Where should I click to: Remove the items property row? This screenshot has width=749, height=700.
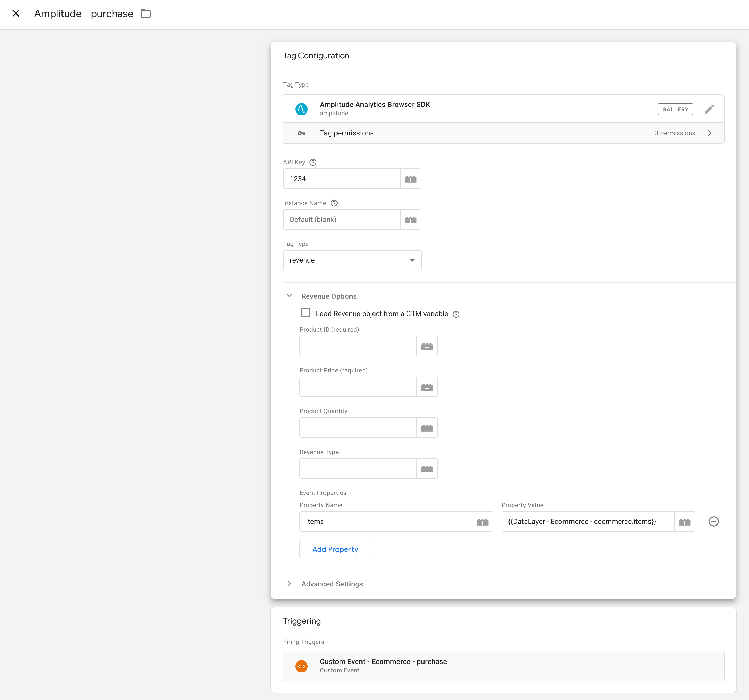tap(713, 521)
